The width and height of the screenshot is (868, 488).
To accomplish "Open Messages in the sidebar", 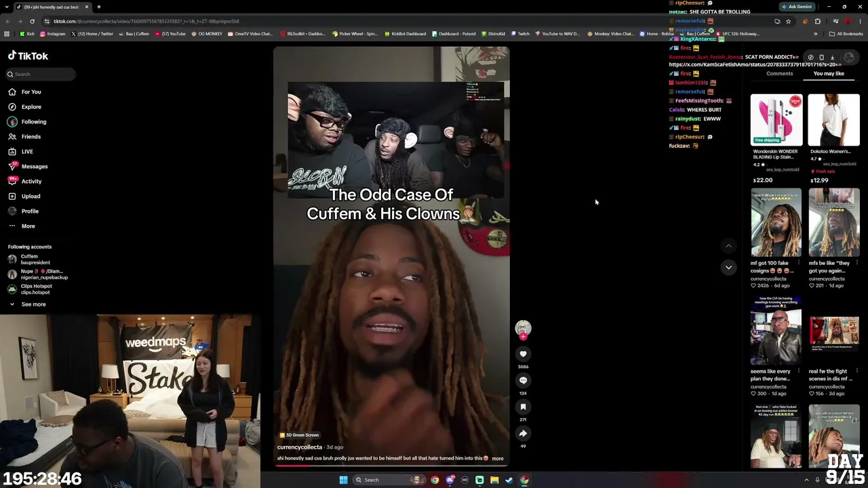I will 28,166.
